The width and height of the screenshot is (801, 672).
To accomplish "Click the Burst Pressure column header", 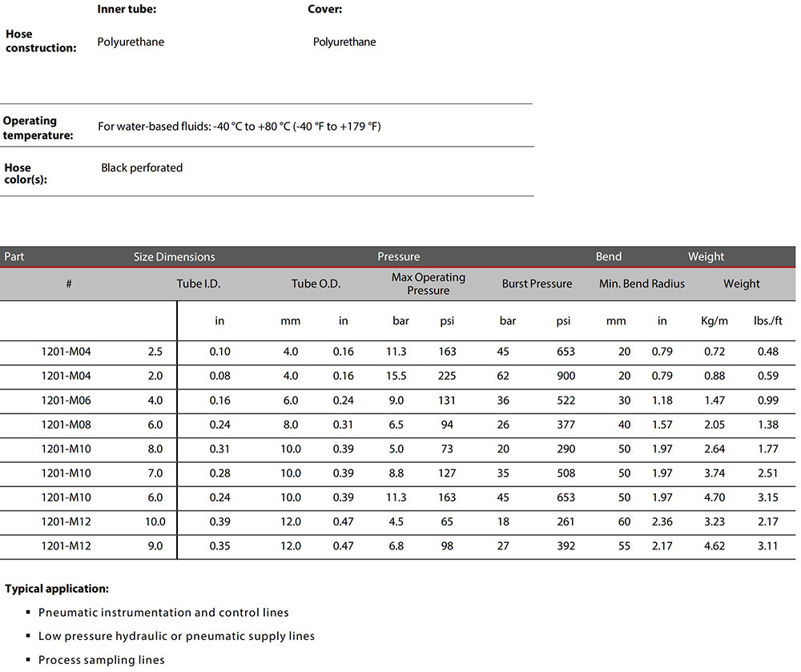I will point(537,284).
